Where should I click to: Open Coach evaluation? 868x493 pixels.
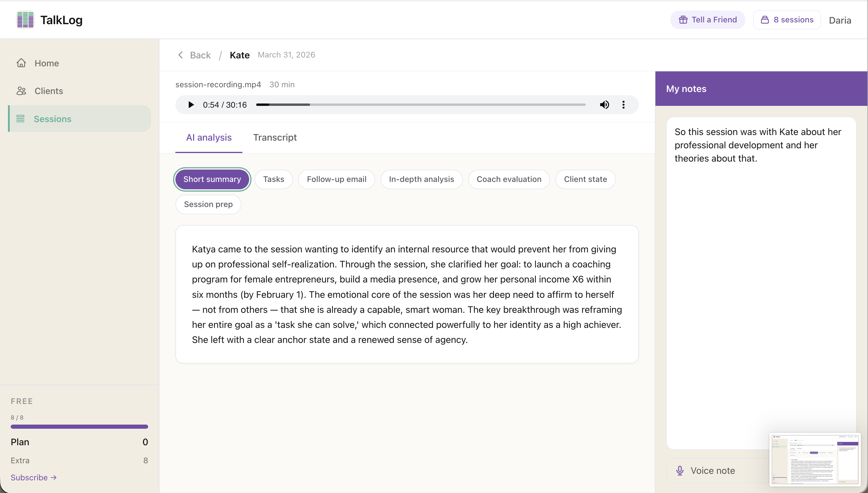(x=509, y=179)
